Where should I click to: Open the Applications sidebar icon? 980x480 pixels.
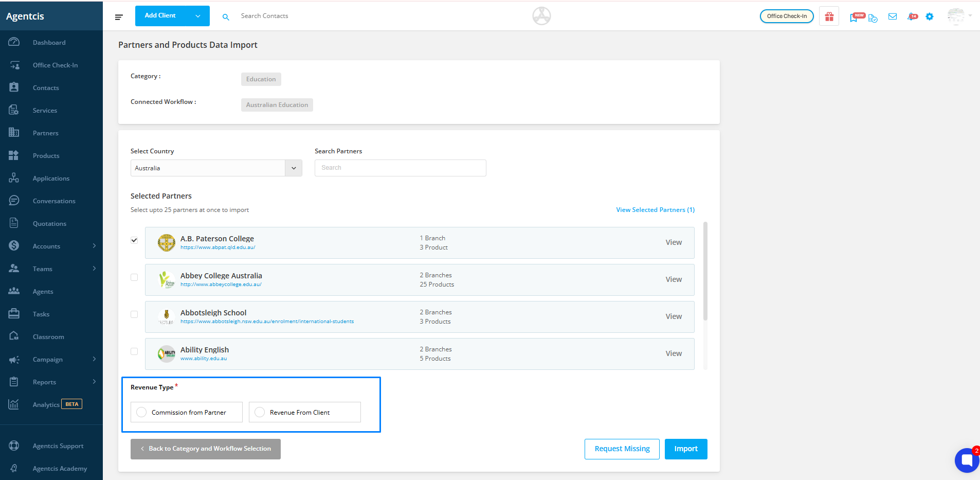pos(14,178)
